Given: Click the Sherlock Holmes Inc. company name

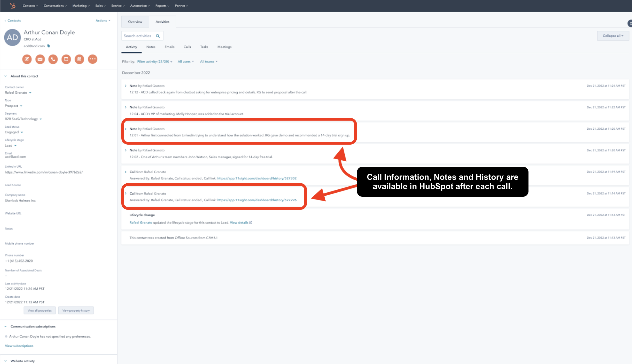Looking at the screenshot, I should (20, 201).
